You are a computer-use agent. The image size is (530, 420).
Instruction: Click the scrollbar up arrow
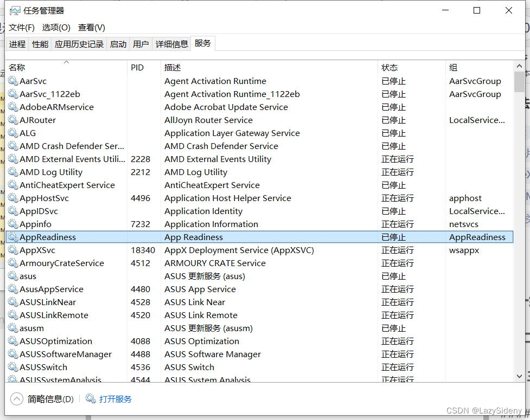[519, 66]
